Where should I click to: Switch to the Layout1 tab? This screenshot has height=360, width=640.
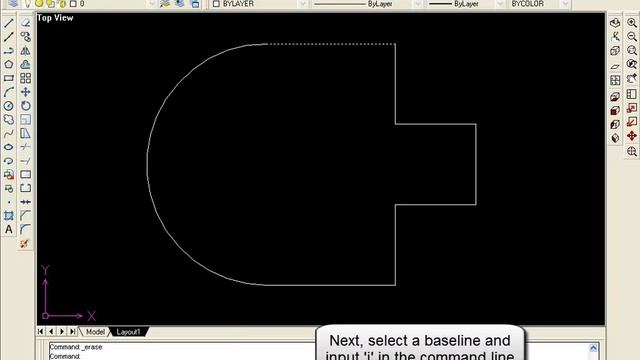tap(128, 332)
